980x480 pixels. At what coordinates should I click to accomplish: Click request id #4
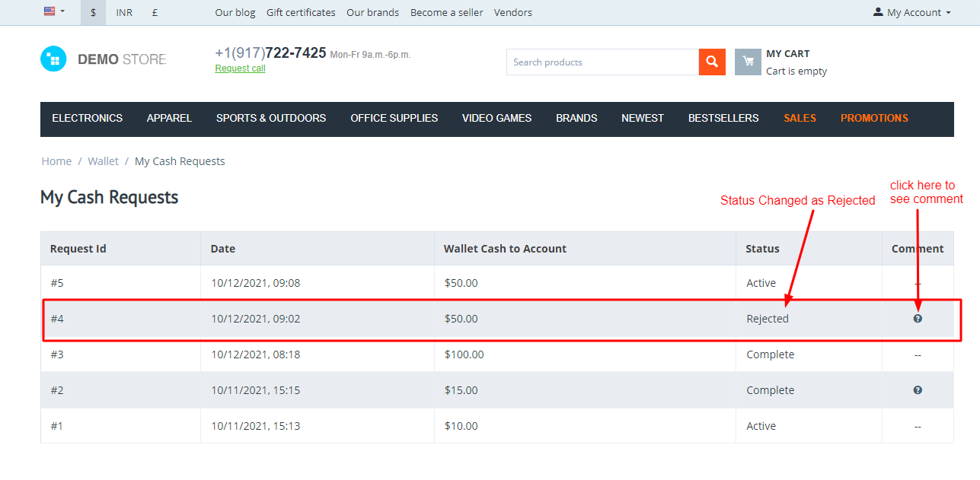click(57, 319)
